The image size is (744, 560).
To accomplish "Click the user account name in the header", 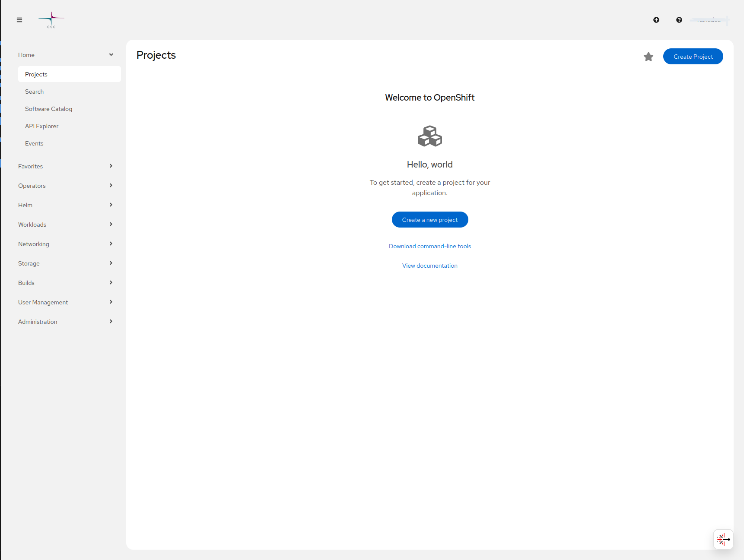I will tap(708, 20).
